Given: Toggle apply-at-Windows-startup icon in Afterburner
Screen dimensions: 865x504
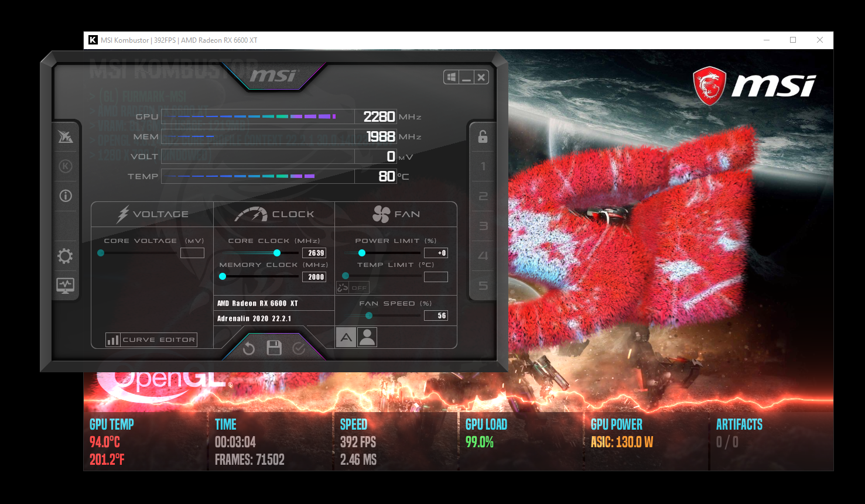Looking at the screenshot, I should point(451,77).
